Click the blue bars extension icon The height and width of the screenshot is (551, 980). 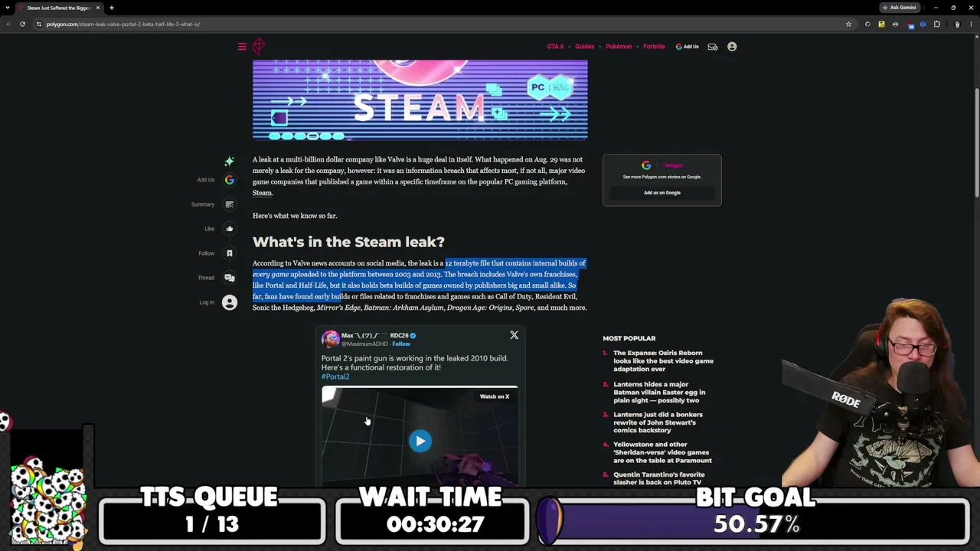tap(923, 24)
